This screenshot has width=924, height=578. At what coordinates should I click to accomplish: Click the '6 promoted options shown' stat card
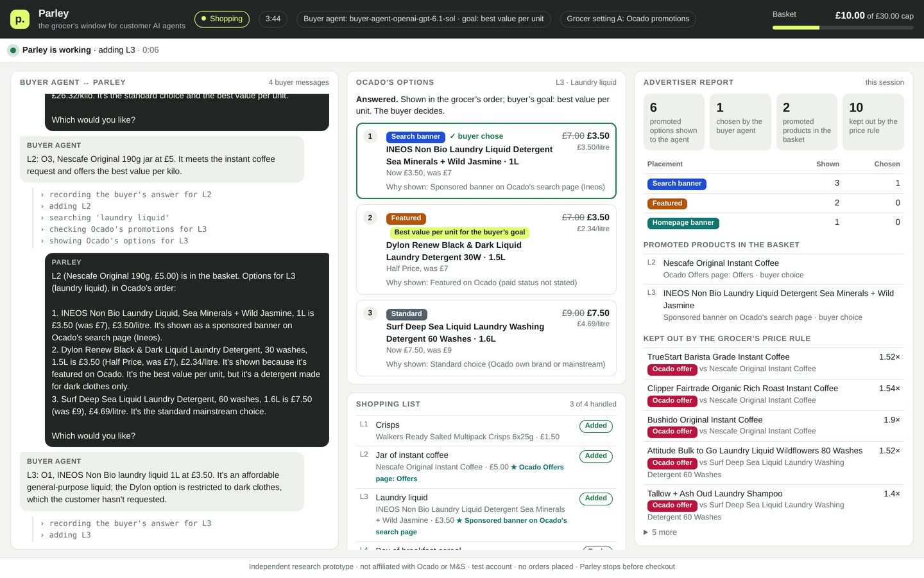[x=674, y=122]
